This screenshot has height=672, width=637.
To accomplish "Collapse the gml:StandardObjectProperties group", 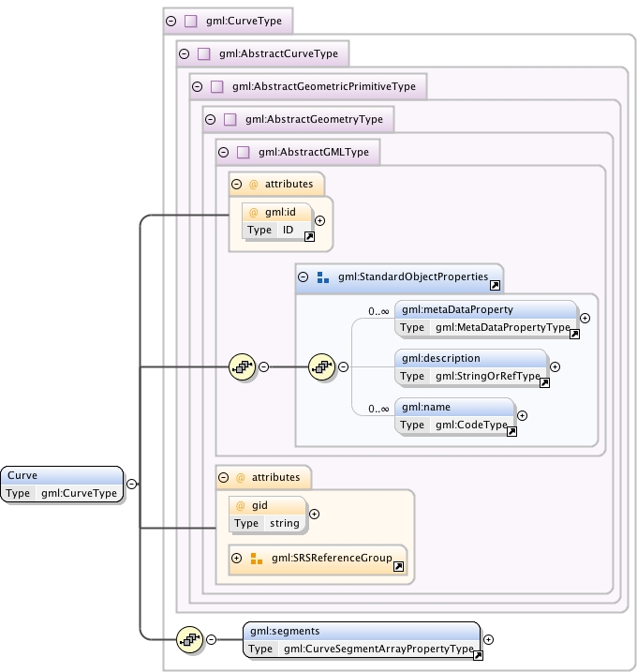I will (x=303, y=276).
